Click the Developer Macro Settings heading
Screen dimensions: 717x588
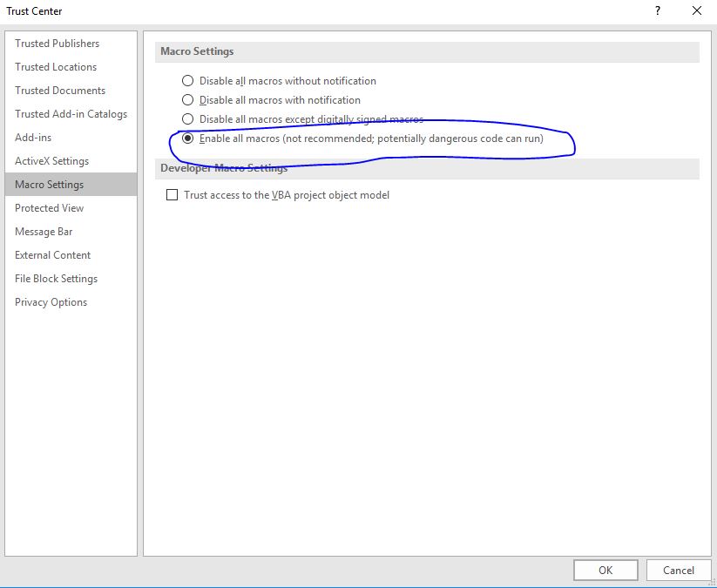(224, 168)
